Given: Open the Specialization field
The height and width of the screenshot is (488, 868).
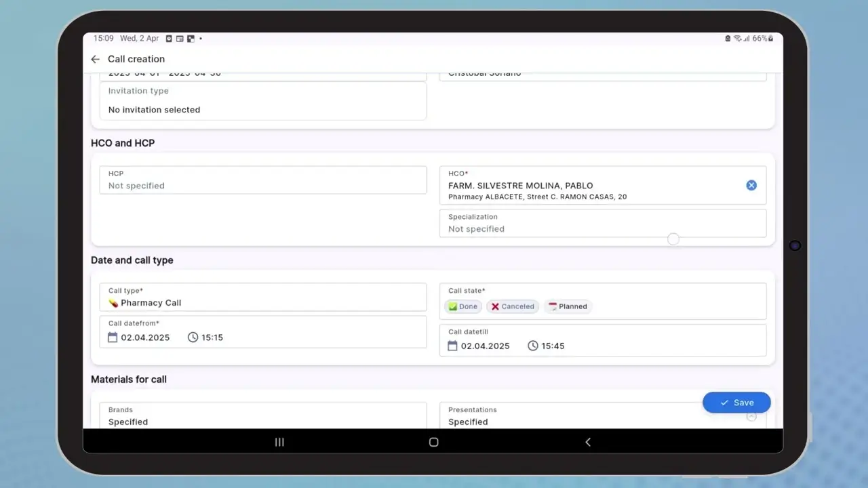Looking at the screenshot, I should coord(603,223).
